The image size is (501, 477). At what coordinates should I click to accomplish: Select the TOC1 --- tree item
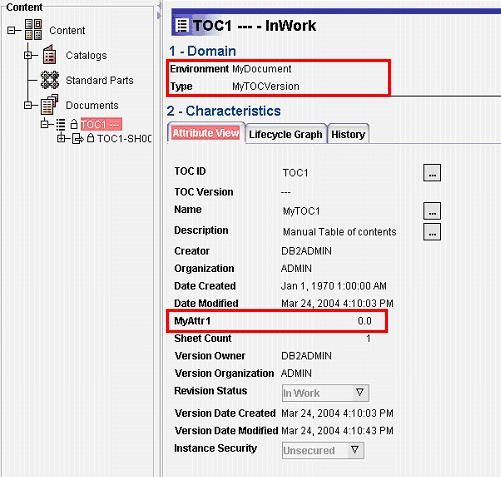coord(101,124)
